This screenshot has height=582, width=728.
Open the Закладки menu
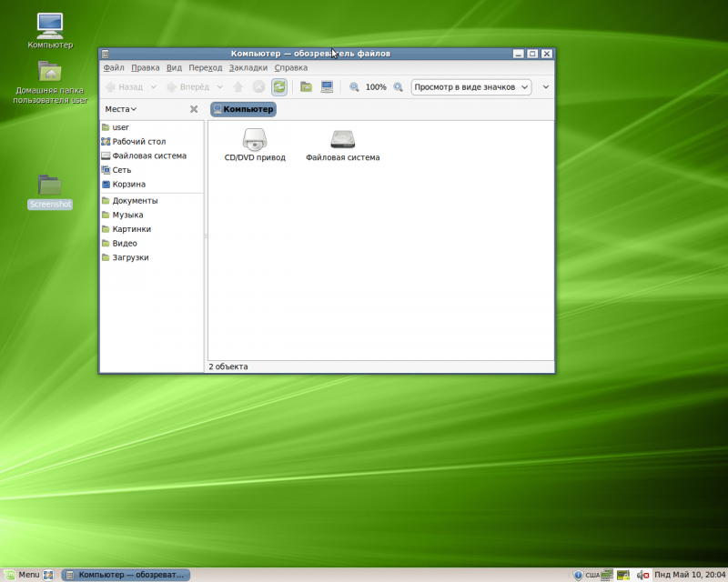tap(248, 68)
